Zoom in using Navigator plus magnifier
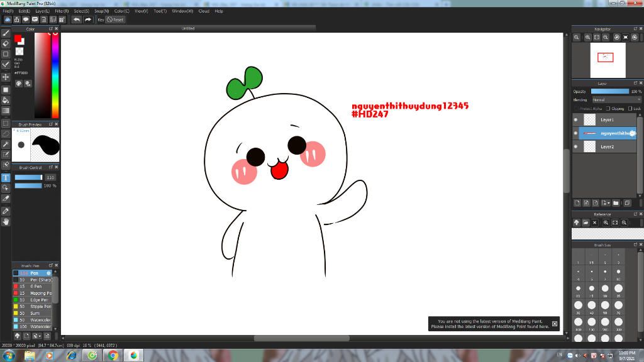The width and height of the screenshot is (644, 362). pos(588,37)
